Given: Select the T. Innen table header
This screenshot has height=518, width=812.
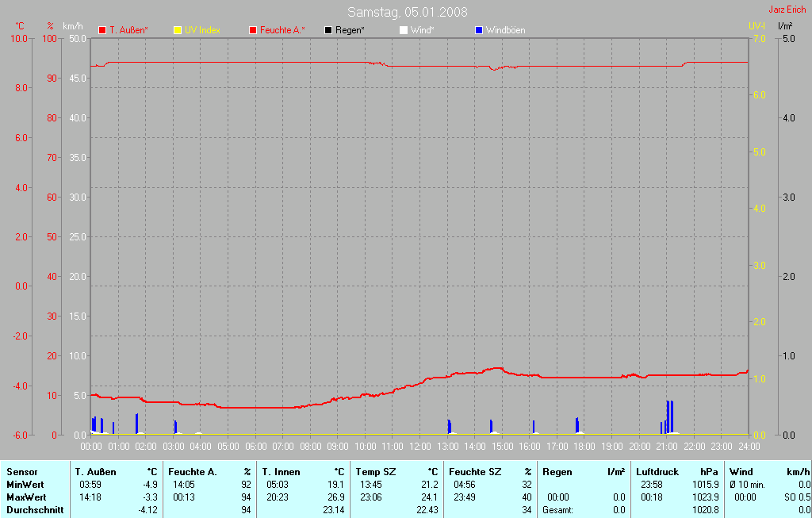Looking at the screenshot, I should 281,472.
